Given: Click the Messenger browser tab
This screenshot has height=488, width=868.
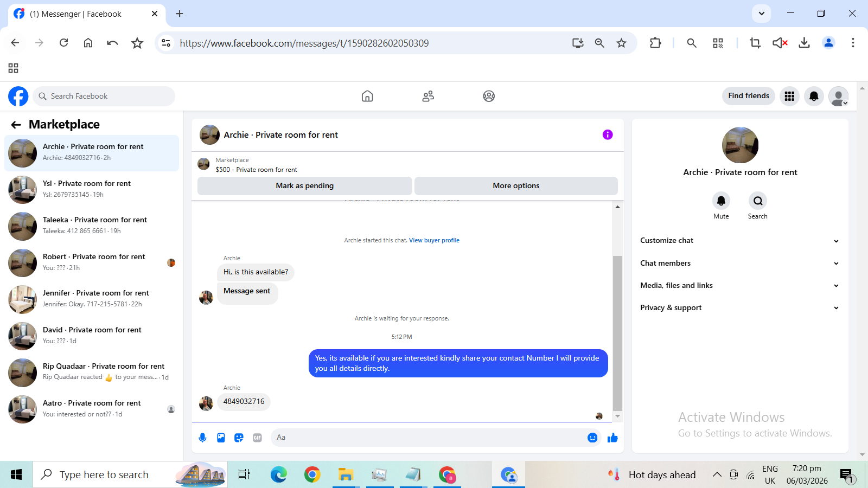Looking at the screenshot, I should [86, 14].
